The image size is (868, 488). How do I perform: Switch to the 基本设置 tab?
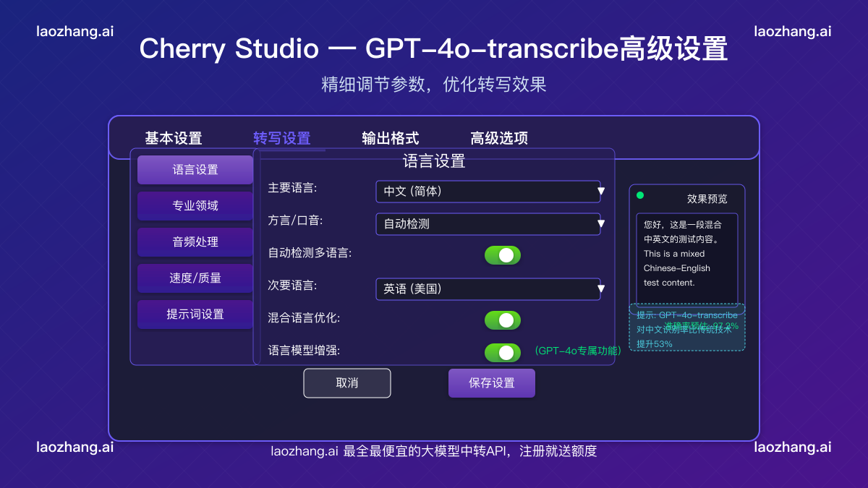click(x=174, y=138)
